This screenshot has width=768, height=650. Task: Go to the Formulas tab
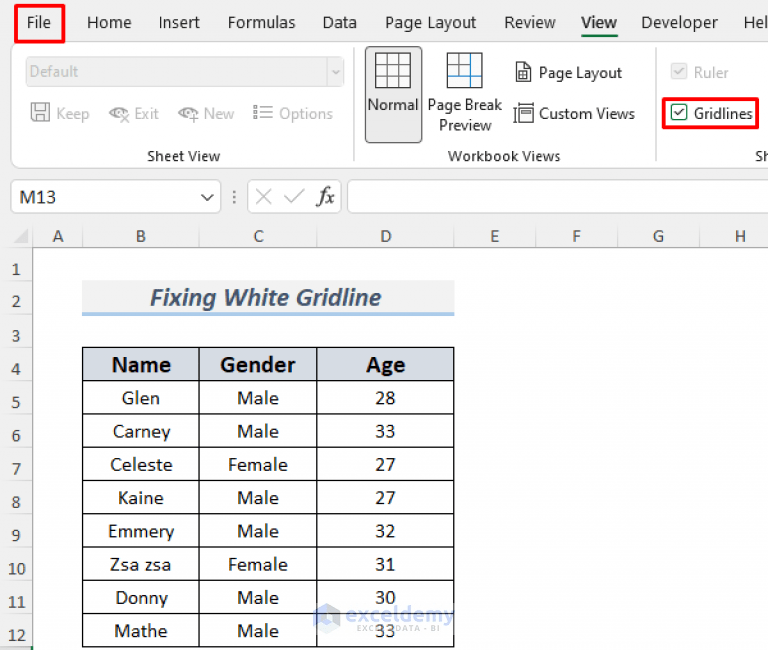point(262,23)
